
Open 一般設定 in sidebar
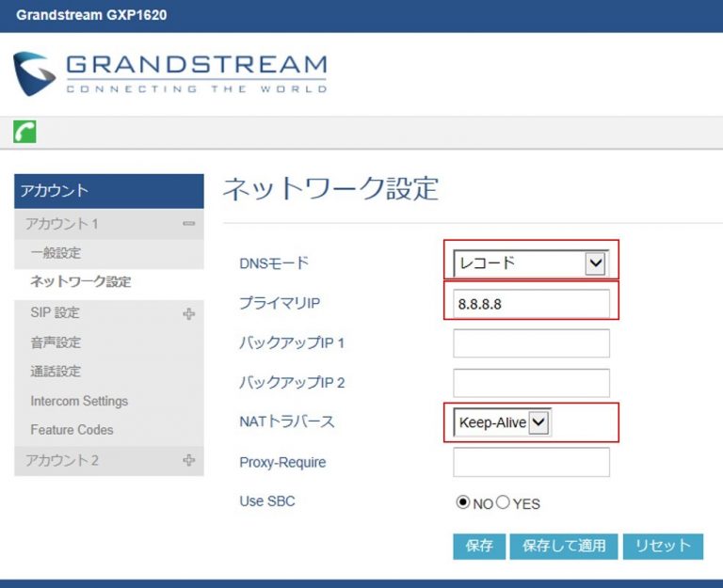[x=56, y=253]
